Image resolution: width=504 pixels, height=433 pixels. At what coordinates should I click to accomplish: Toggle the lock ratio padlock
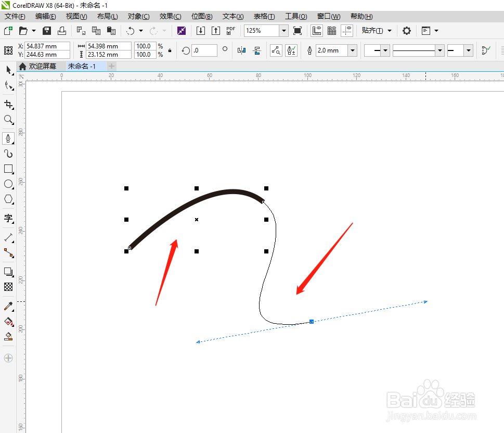point(170,50)
